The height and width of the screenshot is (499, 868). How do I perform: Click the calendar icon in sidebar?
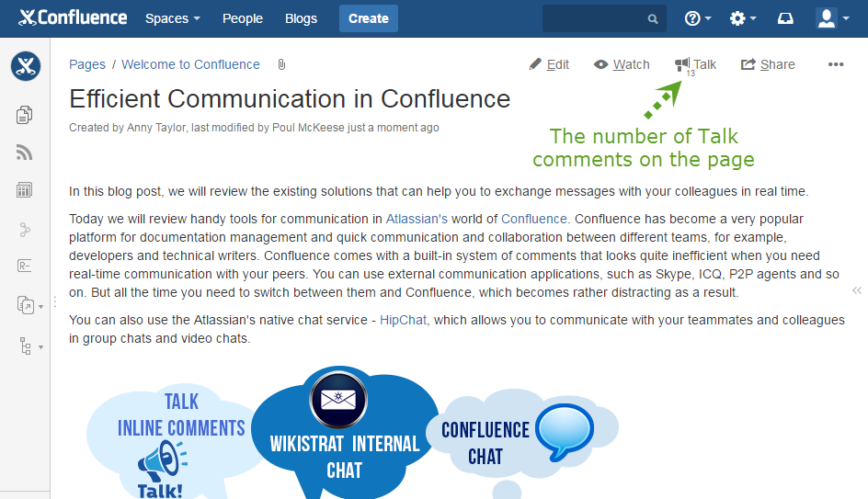(25, 190)
